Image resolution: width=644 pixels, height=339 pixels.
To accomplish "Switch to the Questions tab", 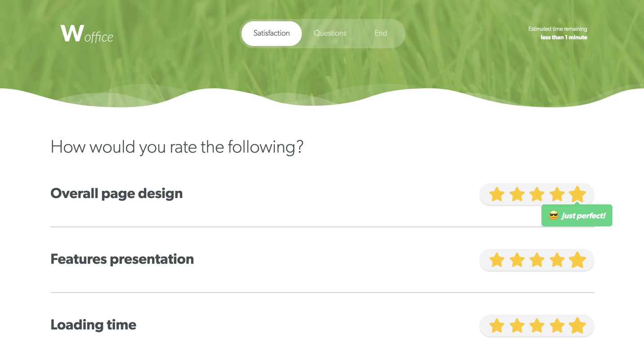I will point(330,33).
